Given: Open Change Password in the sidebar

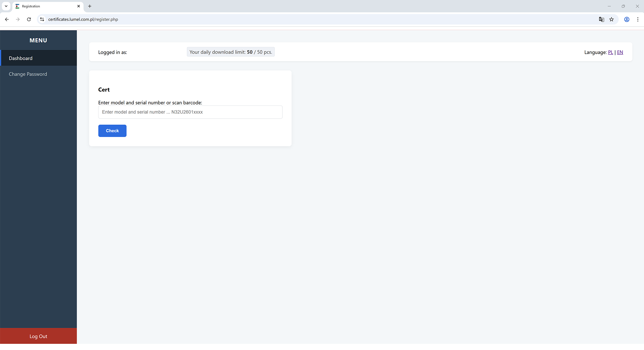Looking at the screenshot, I should (x=28, y=74).
